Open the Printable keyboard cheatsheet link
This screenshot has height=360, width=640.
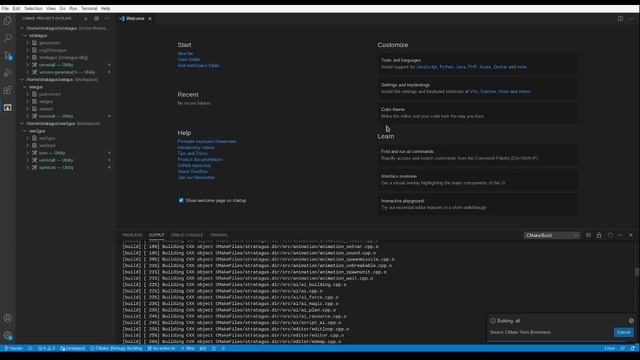click(207, 141)
